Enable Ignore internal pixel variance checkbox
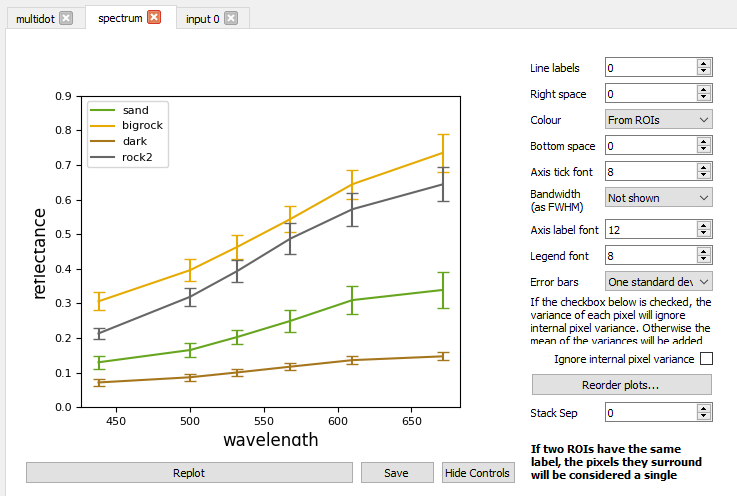737x496 pixels. pos(706,359)
